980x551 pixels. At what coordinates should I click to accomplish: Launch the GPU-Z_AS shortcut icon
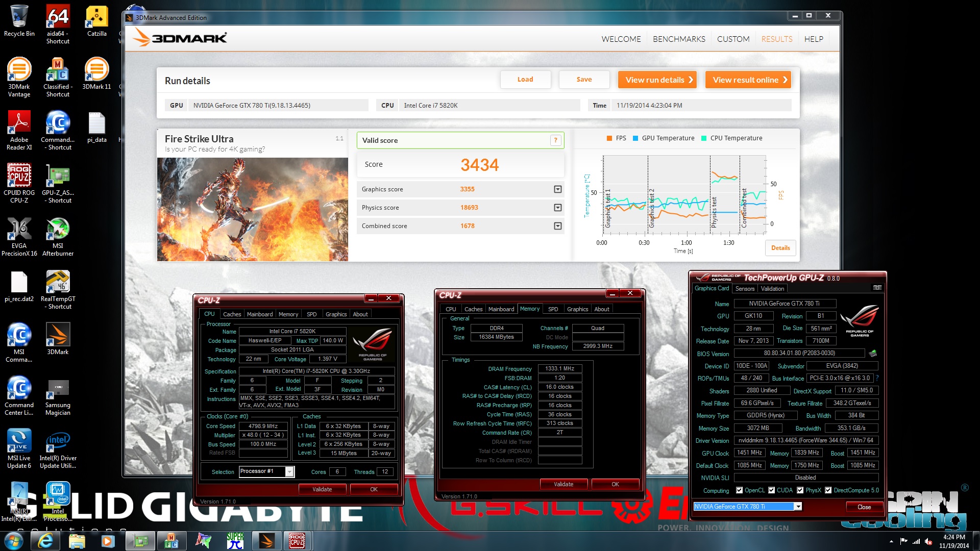click(x=58, y=184)
